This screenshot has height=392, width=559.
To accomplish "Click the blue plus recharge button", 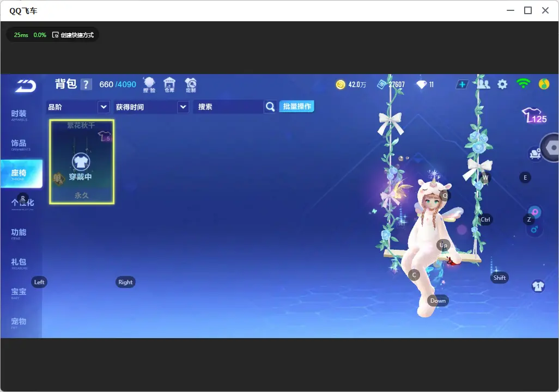I will point(462,84).
